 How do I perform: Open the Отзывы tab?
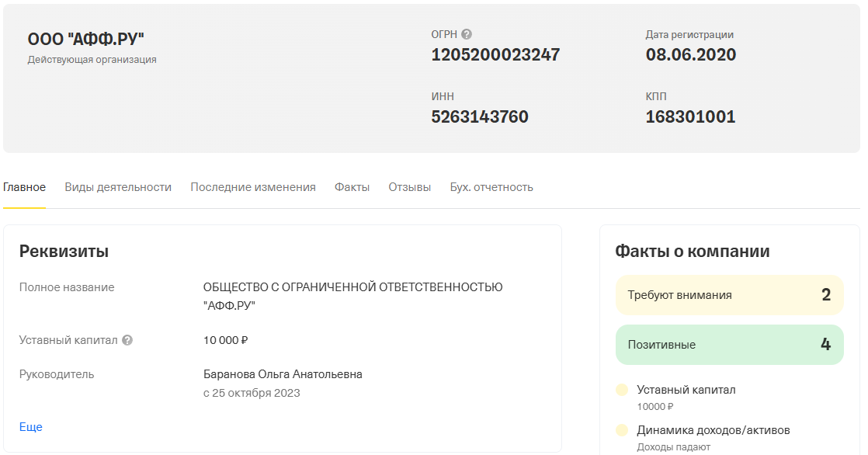tap(409, 187)
